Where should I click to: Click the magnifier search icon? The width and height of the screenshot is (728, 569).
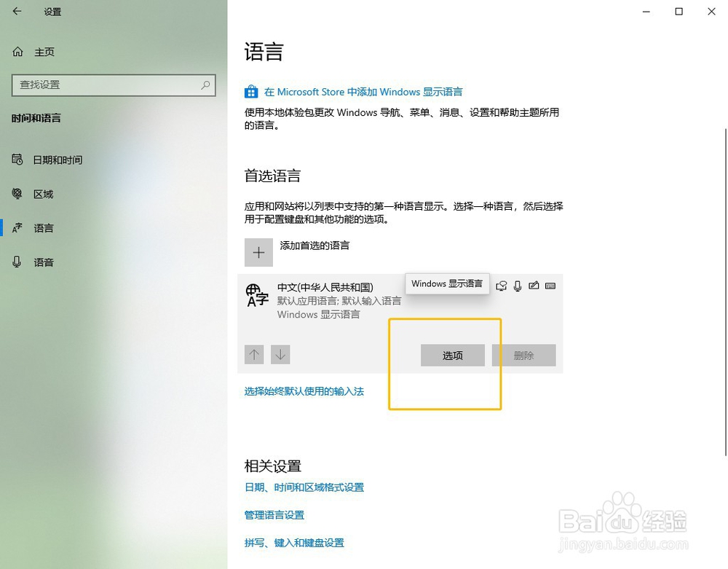(205, 85)
